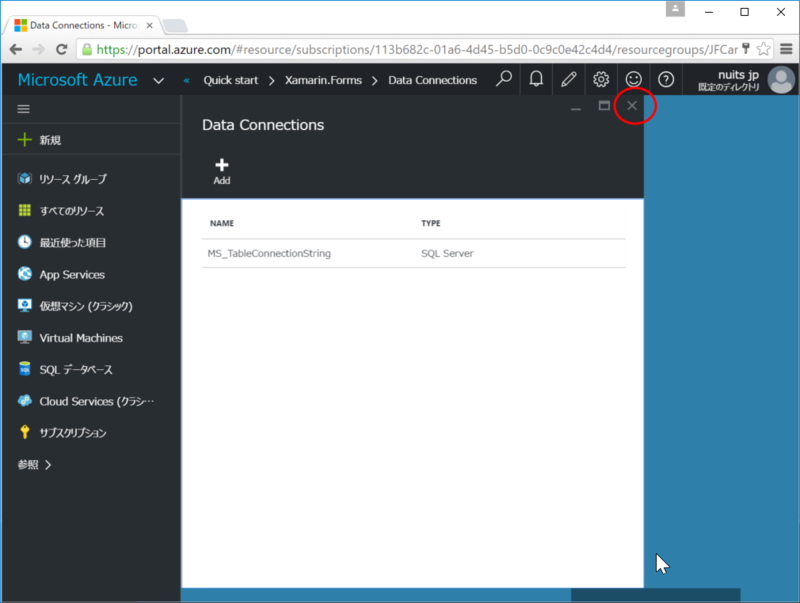Screen dimensions: 800x603
Task: Toggle the hamburger sidebar menu
Action: (23, 109)
